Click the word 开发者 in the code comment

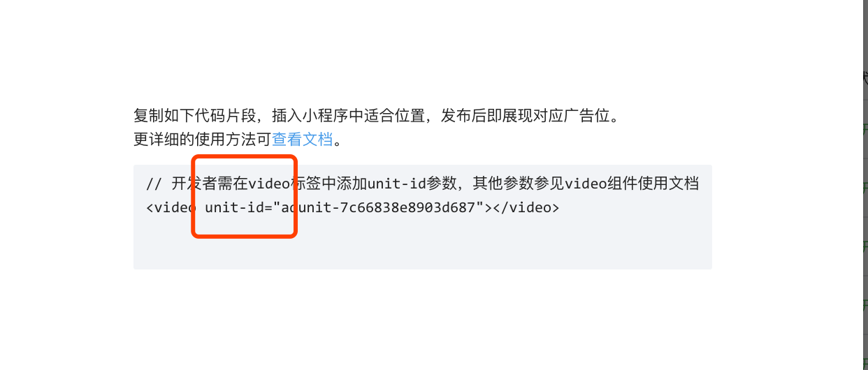click(194, 184)
